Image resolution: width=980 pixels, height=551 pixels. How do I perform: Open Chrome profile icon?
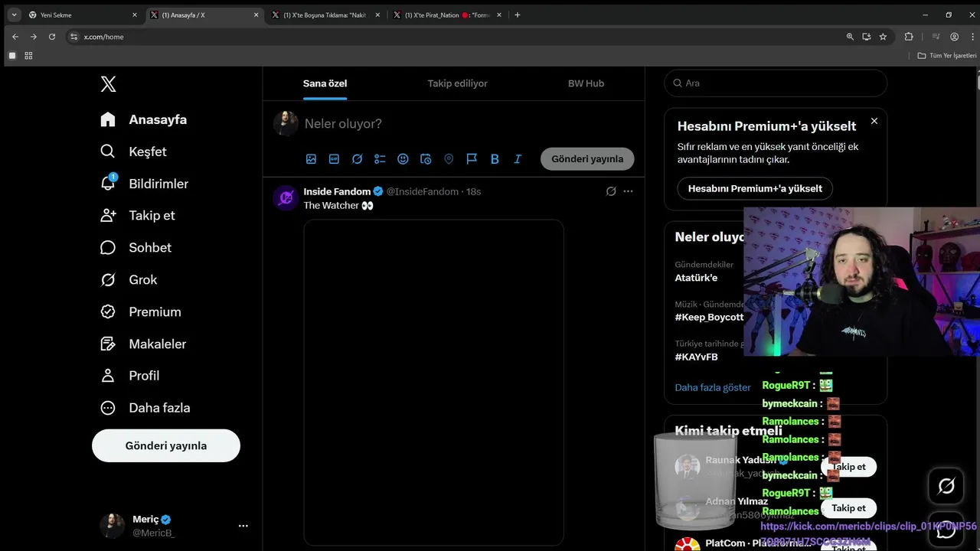(954, 37)
